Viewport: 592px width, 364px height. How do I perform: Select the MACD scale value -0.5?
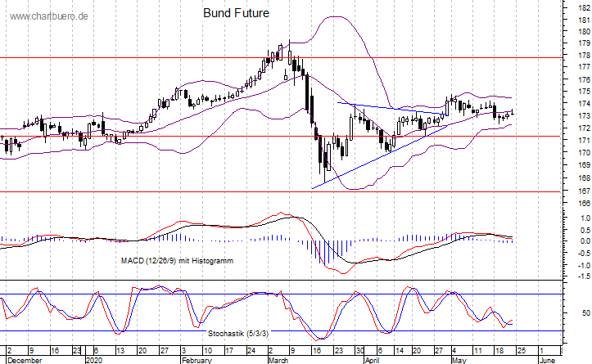click(x=584, y=254)
